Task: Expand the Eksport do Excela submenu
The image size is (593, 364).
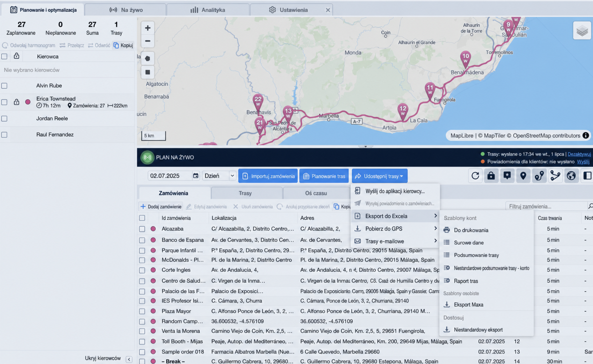Action: pos(395,216)
